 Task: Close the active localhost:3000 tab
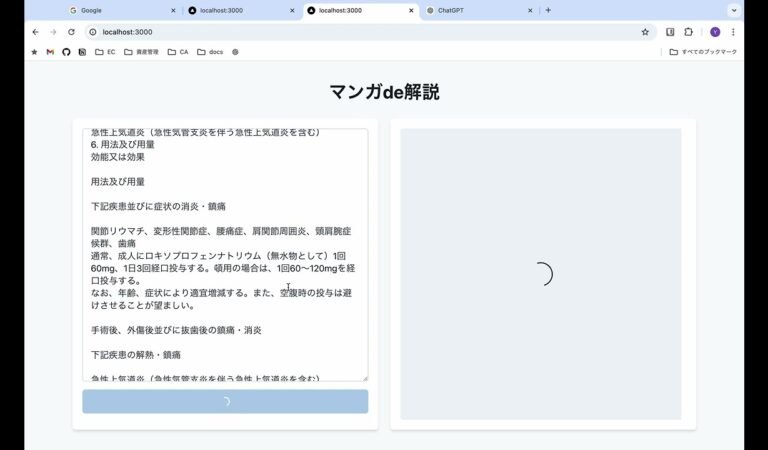point(411,10)
